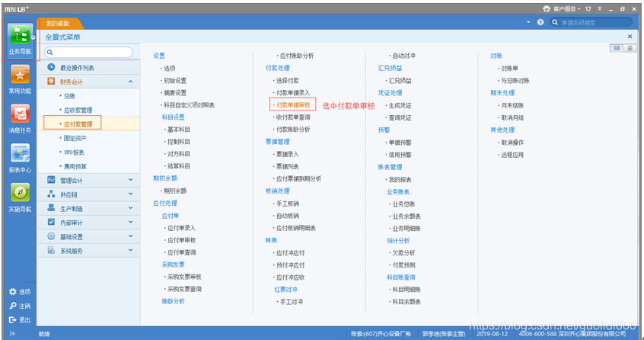Image resolution: width=644 pixels, height=340 pixels.
Task: Open 取消月结
Action: (512, 117)
